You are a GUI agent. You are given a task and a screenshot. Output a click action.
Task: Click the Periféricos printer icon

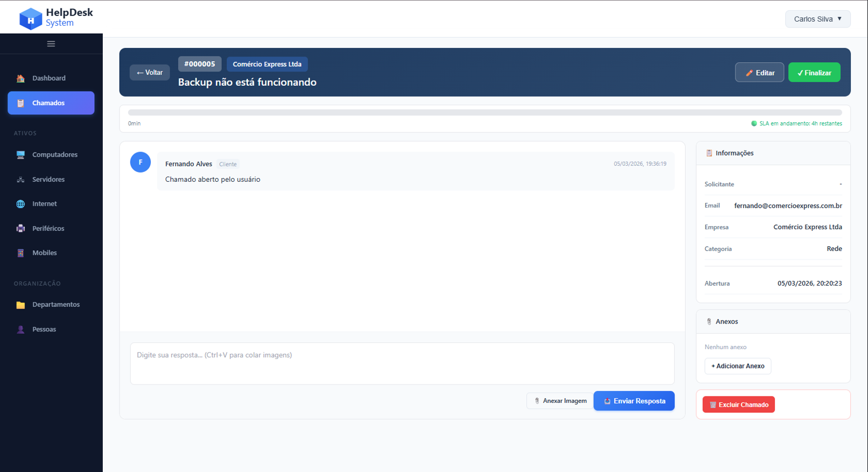21,229
